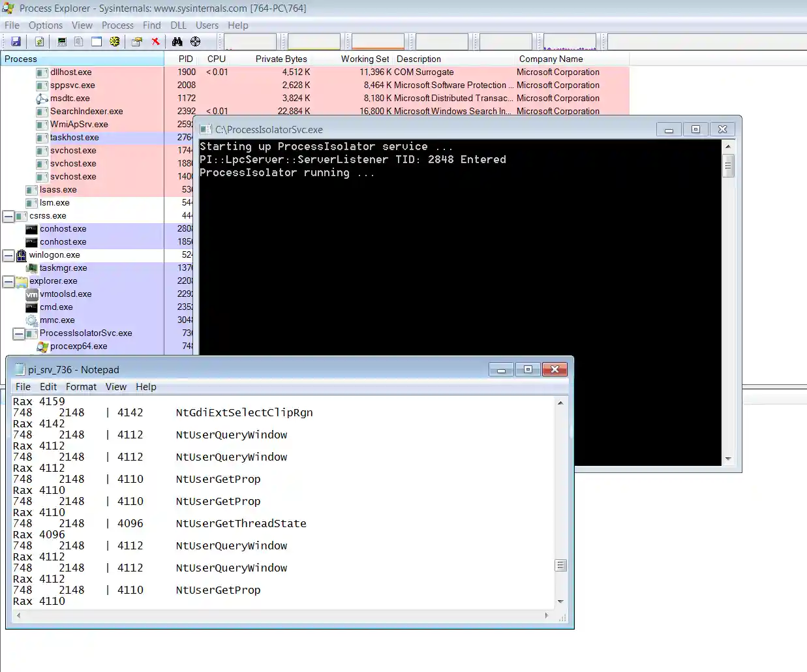Click the Show Process Tree toolbar icon
807x672 pixels.
coord(79,42)
